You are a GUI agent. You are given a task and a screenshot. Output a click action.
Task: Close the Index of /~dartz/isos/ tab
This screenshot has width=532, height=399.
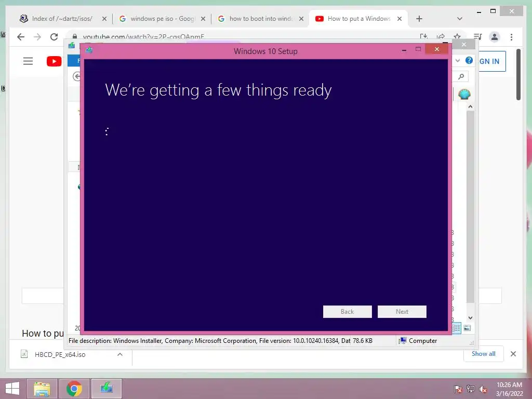tap(104, 19)
